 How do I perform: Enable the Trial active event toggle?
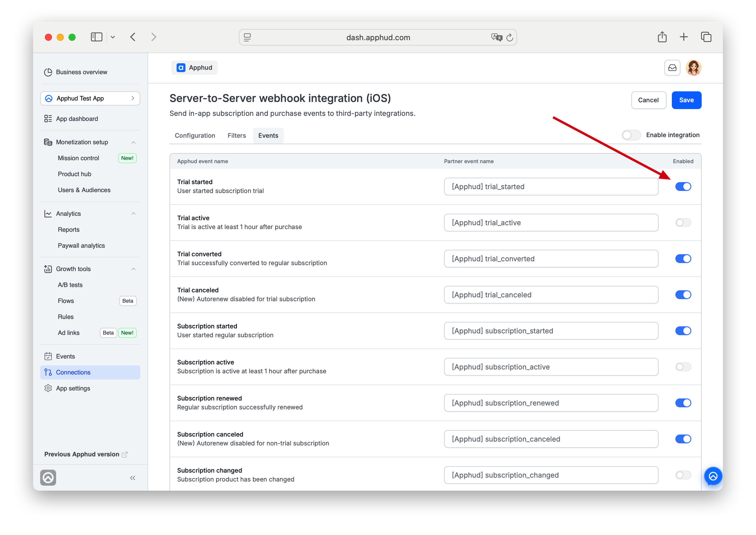point(683,223)
